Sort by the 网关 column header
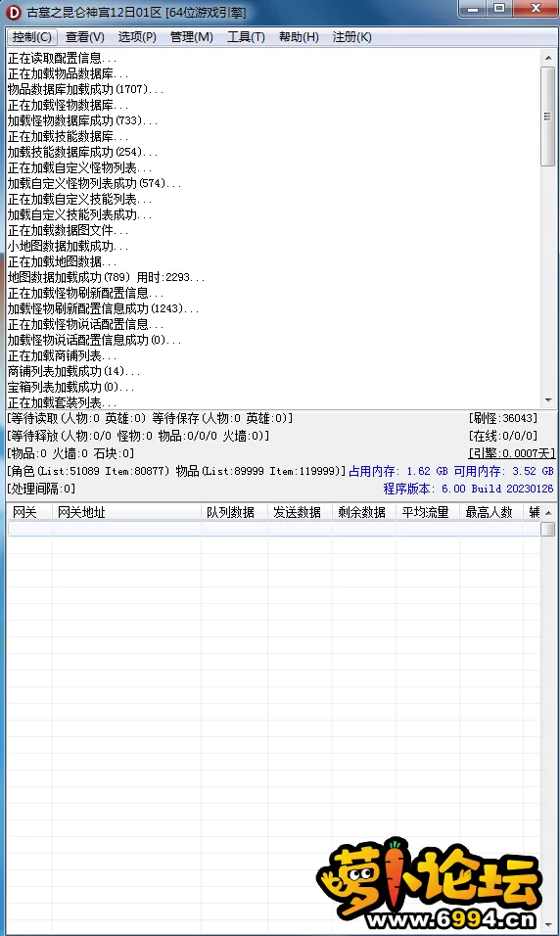 tap(29, 512)
